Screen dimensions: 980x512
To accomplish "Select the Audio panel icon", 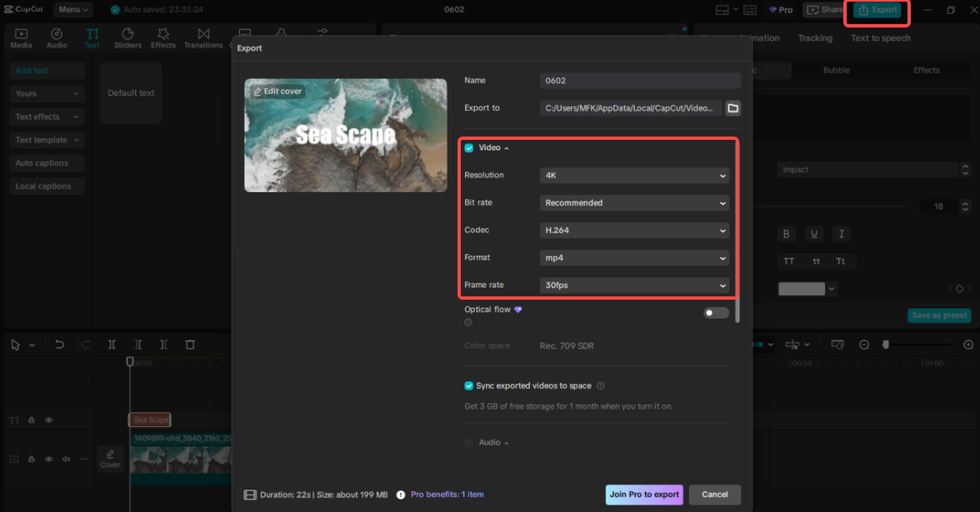I will (x=56, y=37).
